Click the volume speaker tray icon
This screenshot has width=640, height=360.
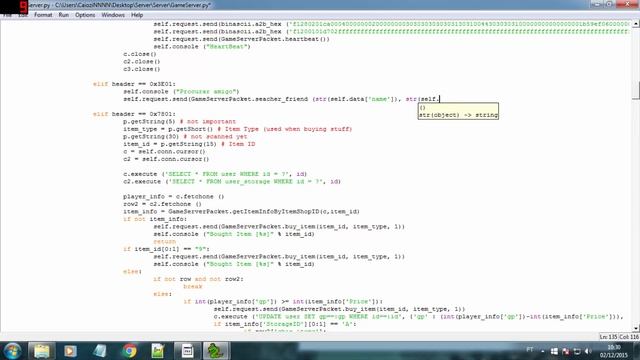point(588,351)
